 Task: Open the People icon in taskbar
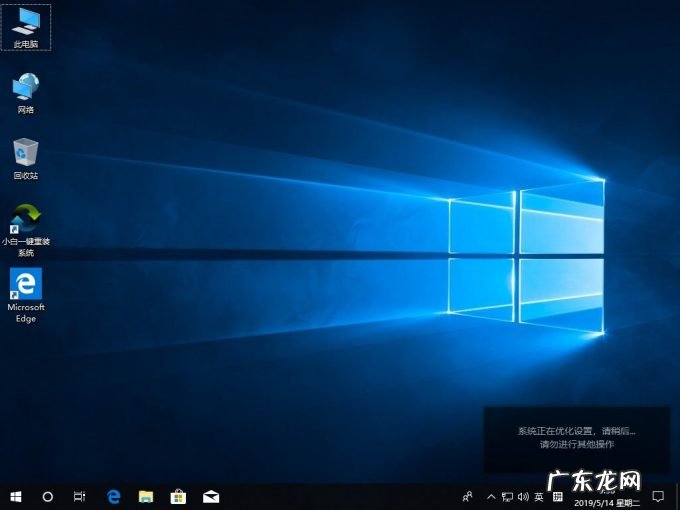[x=467, y=496]
